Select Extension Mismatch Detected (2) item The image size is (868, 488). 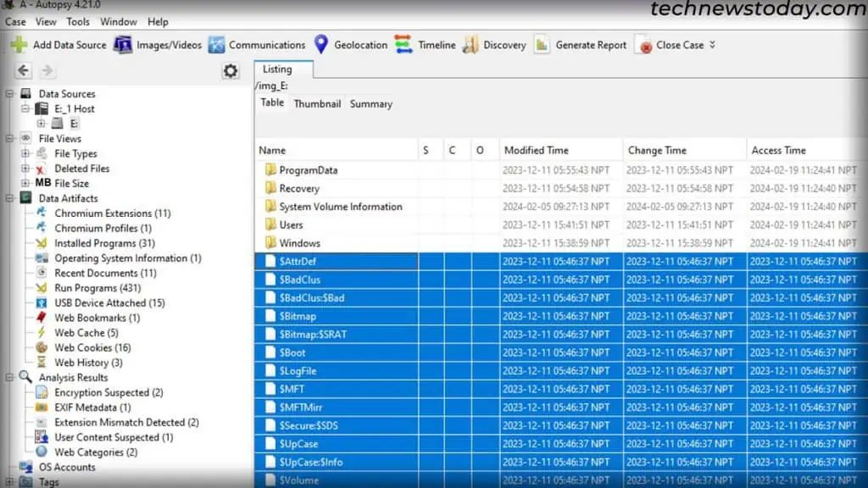(126, 422)
